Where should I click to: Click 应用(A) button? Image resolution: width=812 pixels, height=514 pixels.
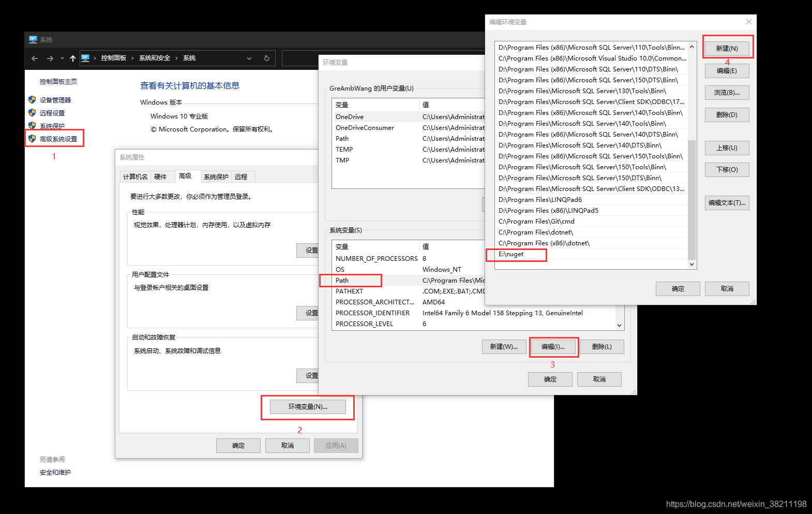click(x=336, y=446)
